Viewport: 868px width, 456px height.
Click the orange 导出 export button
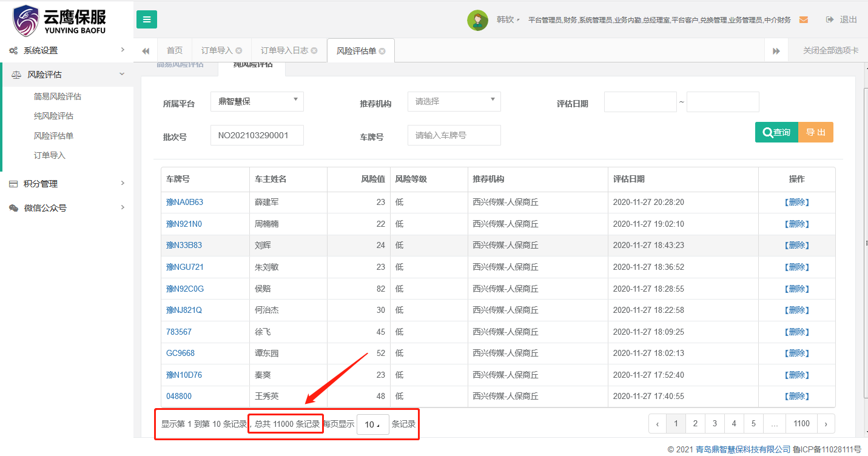(x=815, y=132)
